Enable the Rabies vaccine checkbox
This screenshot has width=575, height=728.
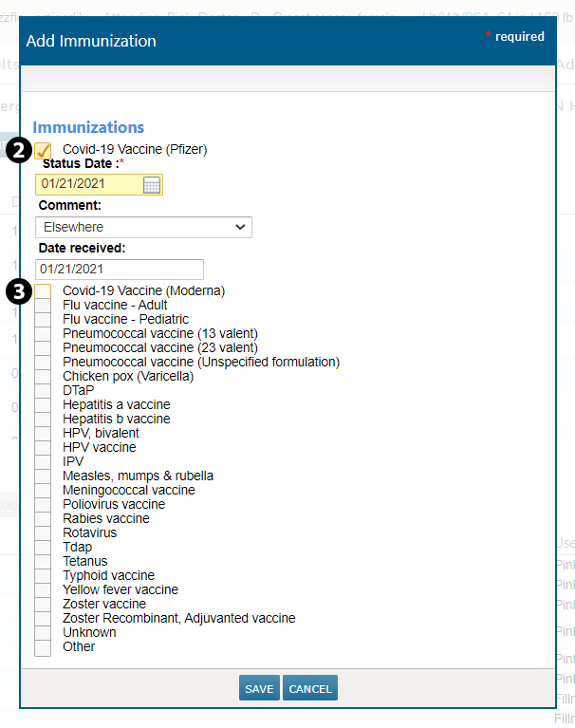click(43, 519)
